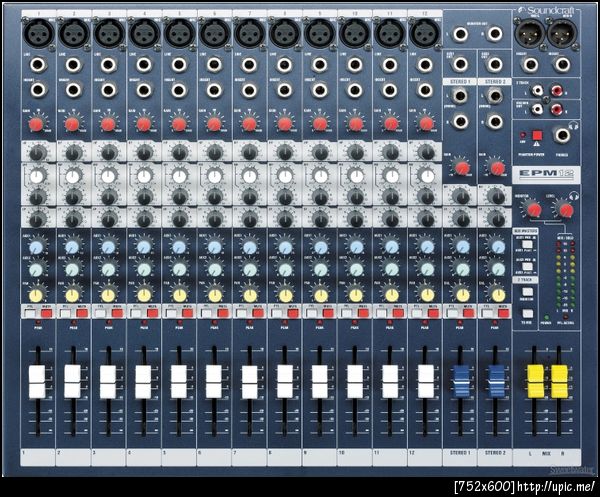The width and height of the screenshot is (600, 497).
Task: Toggle the Aux 1 Pre/Post master switch
Action: coord(527,244)
